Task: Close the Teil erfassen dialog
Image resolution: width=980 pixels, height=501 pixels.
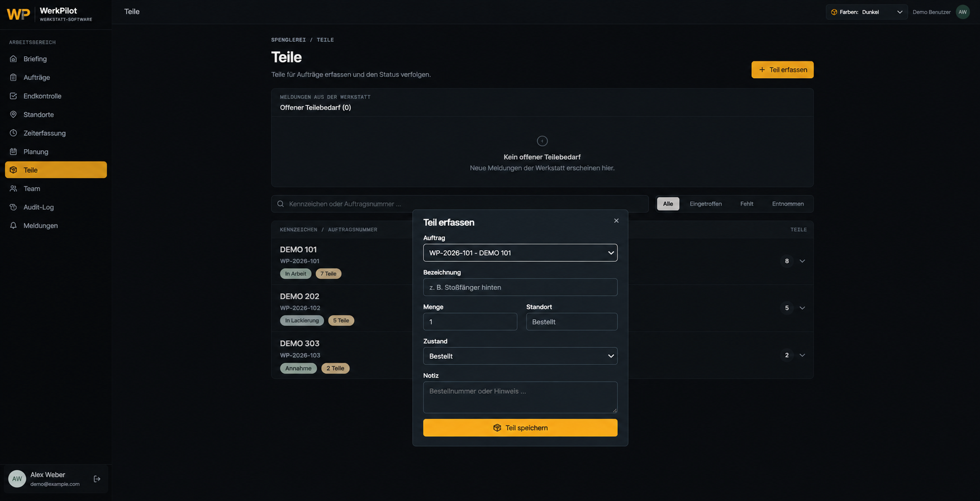Action: pos(616,221)
